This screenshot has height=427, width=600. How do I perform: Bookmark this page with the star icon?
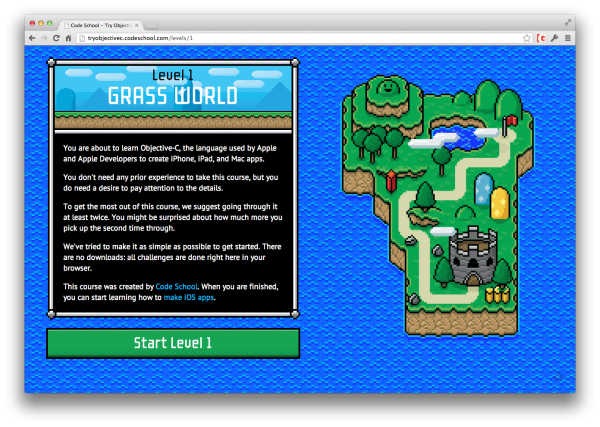click(527, 38)
